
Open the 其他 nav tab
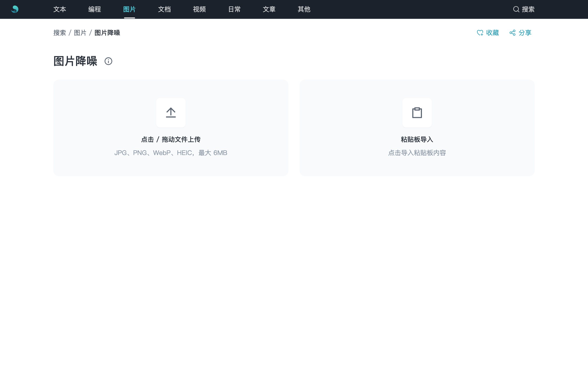[304, 9]
